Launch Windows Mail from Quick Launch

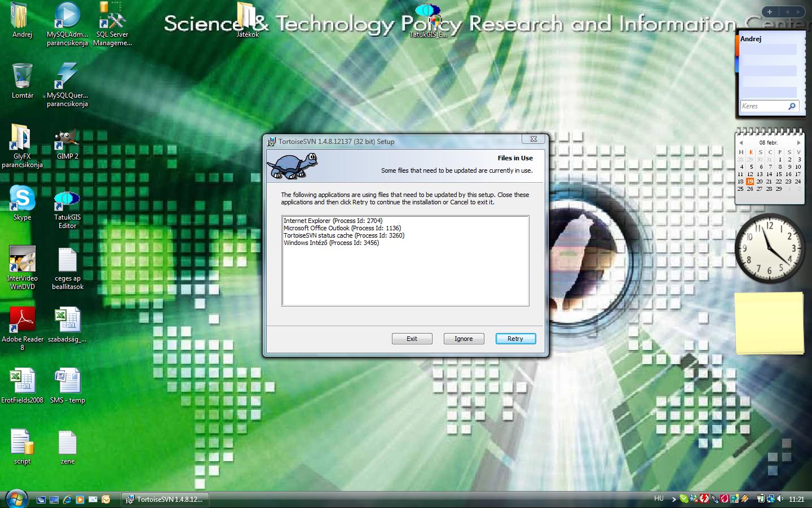93,500
